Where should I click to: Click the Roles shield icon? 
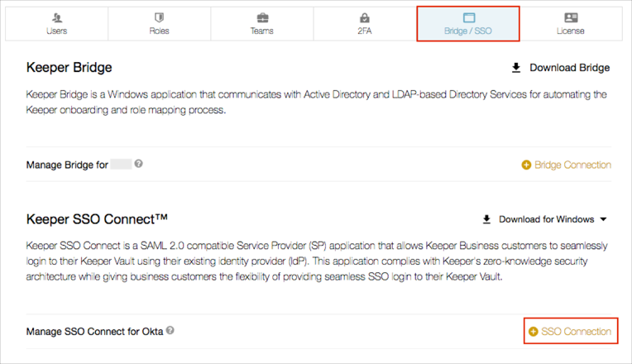pyautogui.click(x=160, y=17)
